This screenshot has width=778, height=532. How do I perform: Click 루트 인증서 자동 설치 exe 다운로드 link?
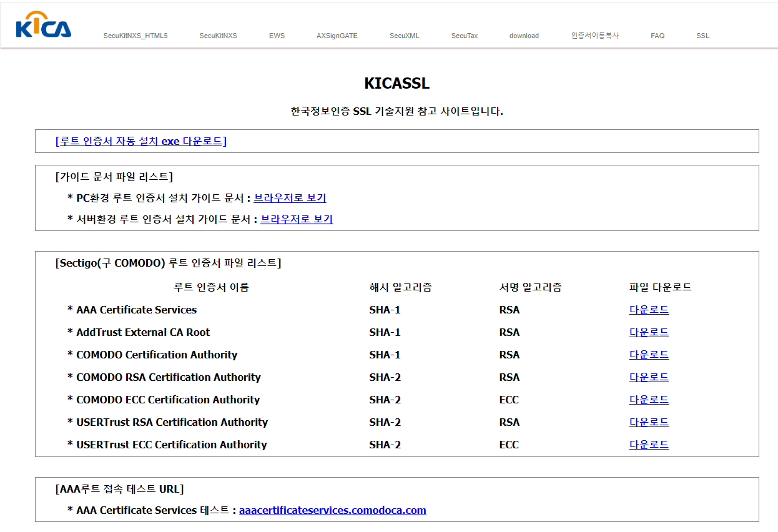pyautogui.click(x=141, y=141)
